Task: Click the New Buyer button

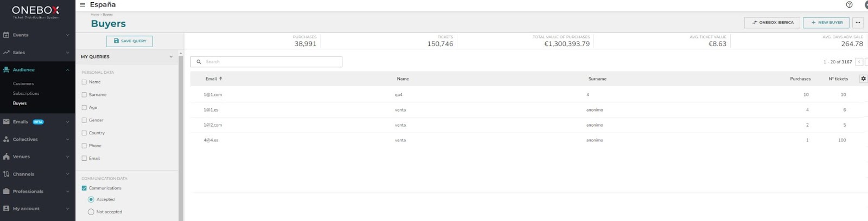Action: (x=826, y=22)
